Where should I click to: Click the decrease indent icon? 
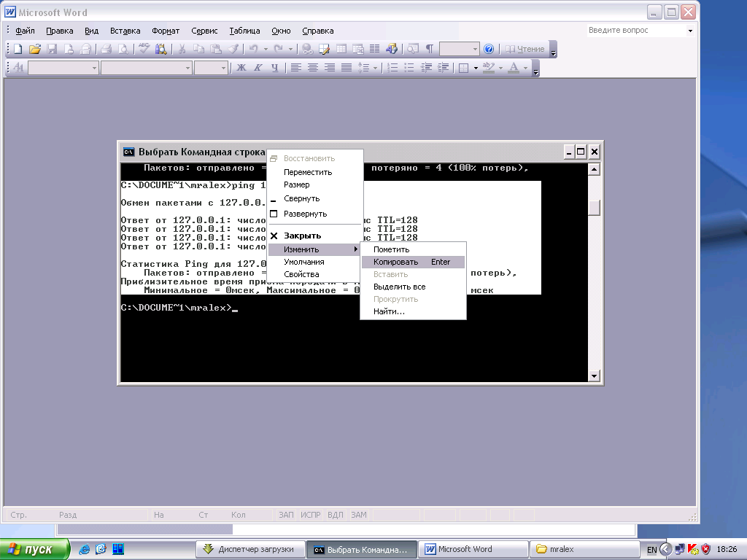coord(426,68)
